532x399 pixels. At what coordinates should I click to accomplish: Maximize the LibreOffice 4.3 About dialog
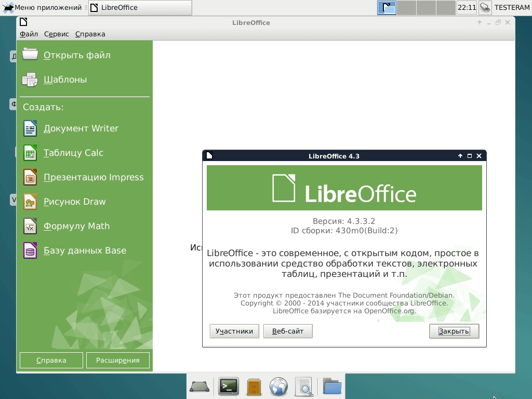470,156
